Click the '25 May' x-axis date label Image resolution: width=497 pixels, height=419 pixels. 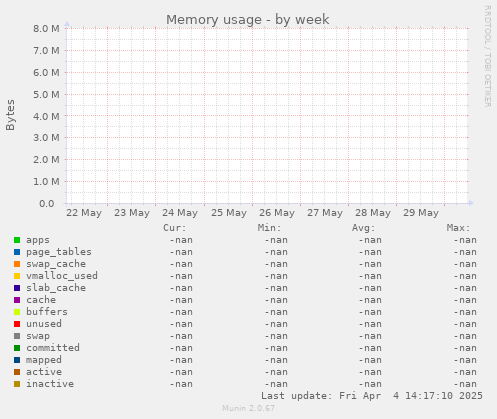pos(229,213)
